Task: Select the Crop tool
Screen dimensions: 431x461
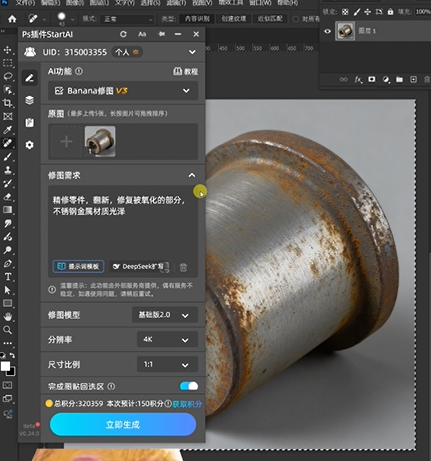Action: 7,103
